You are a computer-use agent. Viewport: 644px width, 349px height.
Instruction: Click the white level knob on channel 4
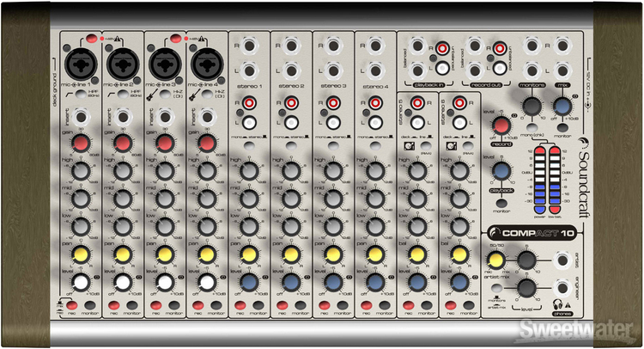tap(207, 283)
